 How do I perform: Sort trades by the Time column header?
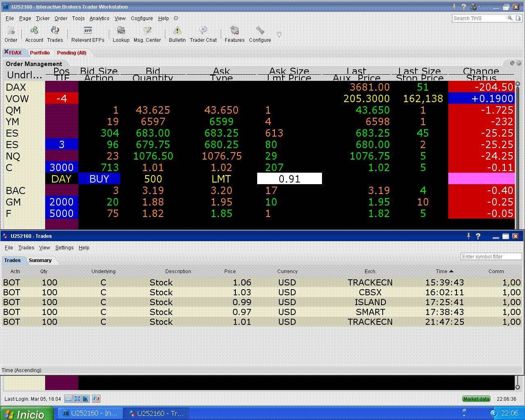click(445, 271)
